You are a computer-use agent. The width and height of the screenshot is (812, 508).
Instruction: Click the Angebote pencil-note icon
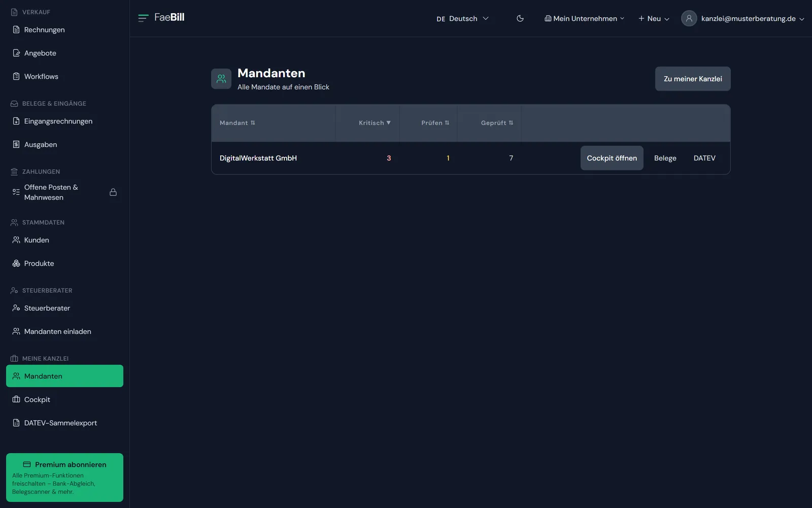(16, 53)
